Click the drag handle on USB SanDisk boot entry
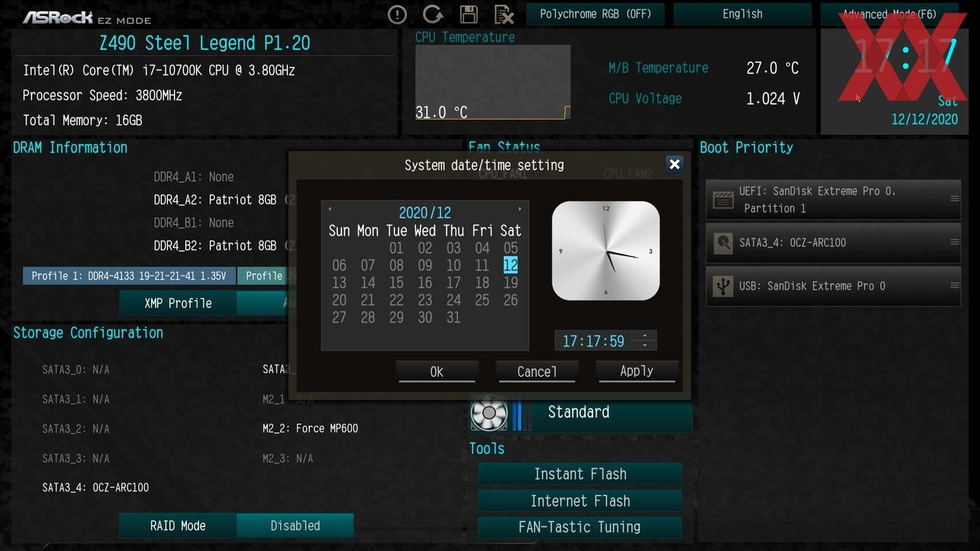 [x=954, y=286]
